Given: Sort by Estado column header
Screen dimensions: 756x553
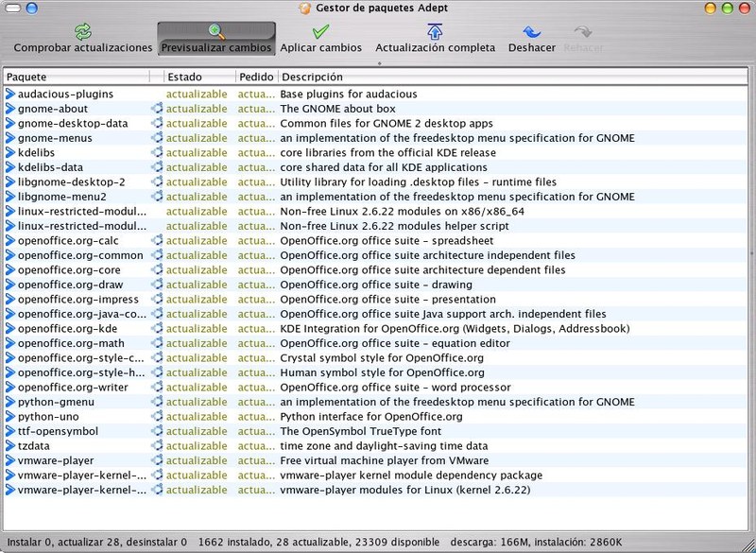Looking at the screenshot, I should (x=199, y=77).
